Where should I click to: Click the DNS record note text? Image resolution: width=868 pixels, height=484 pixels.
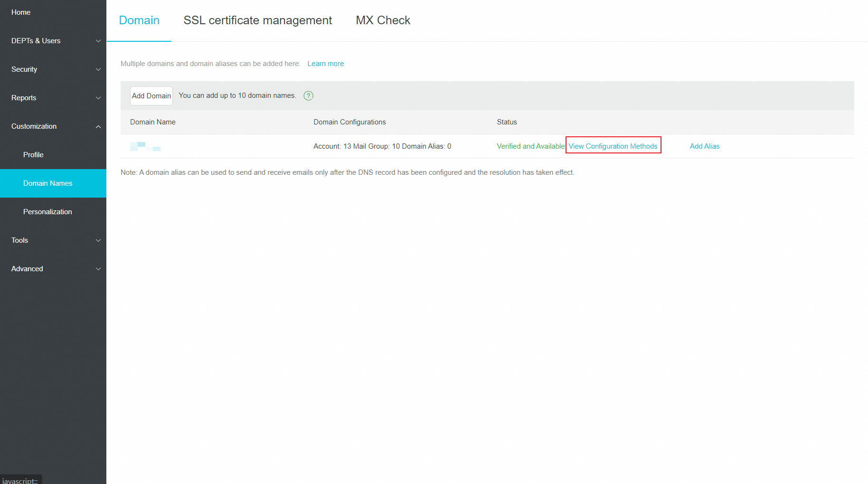pos(348,172)
